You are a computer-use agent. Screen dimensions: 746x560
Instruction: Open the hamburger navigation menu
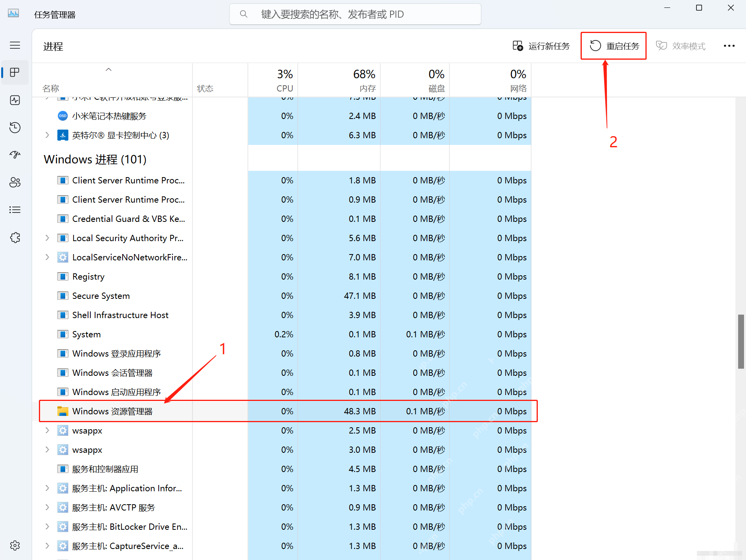pos(15,45)
